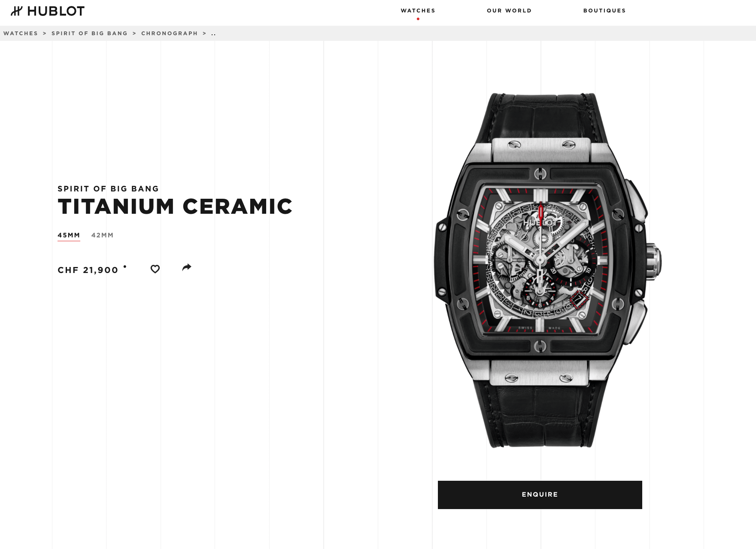Open the Boutiques navigation item

click(x=604, y=11)
